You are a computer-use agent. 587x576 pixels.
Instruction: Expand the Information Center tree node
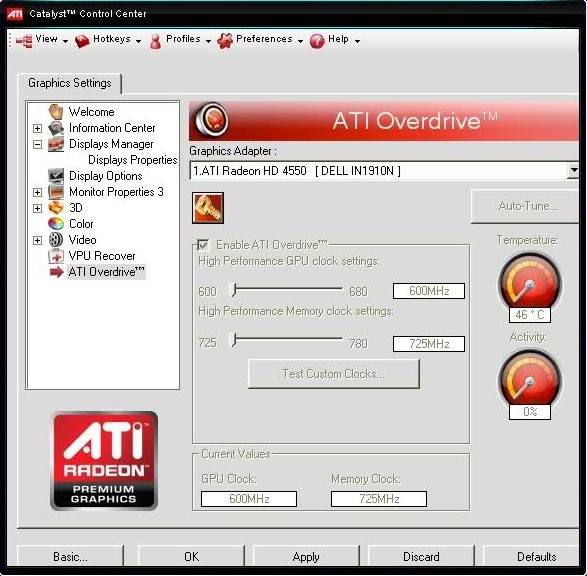[37, 128]
